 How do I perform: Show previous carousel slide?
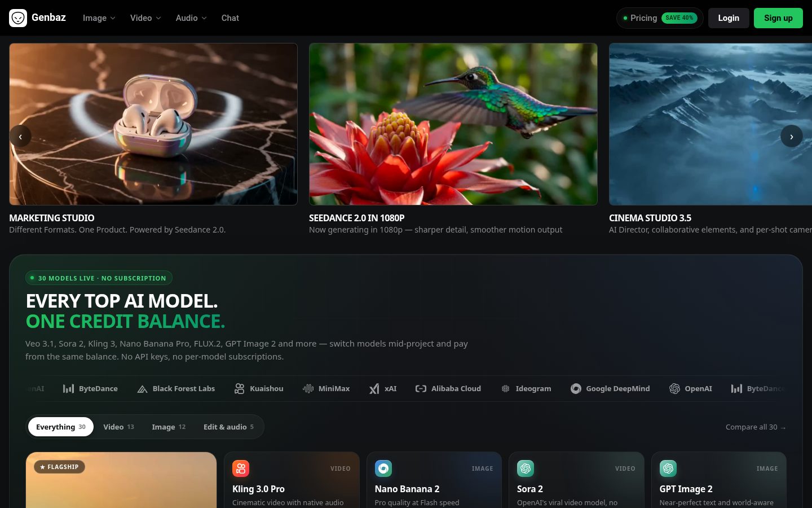(20, 137)
